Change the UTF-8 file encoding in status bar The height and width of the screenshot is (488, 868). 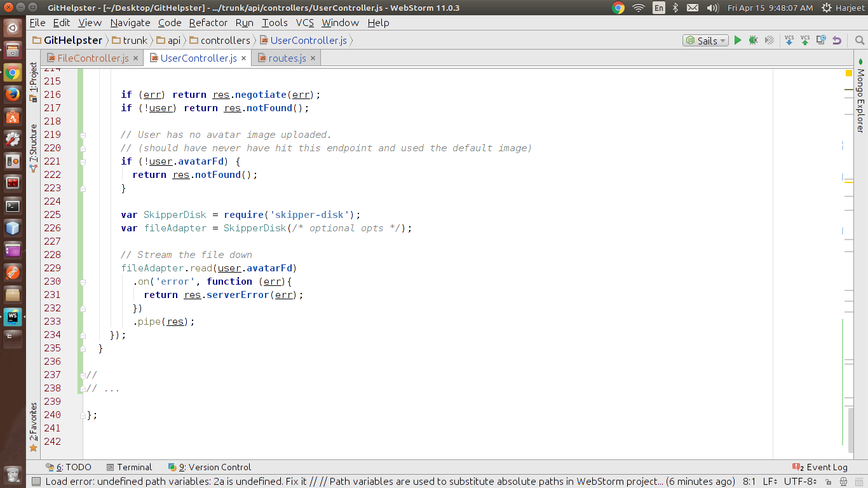(x=801, y=482)
